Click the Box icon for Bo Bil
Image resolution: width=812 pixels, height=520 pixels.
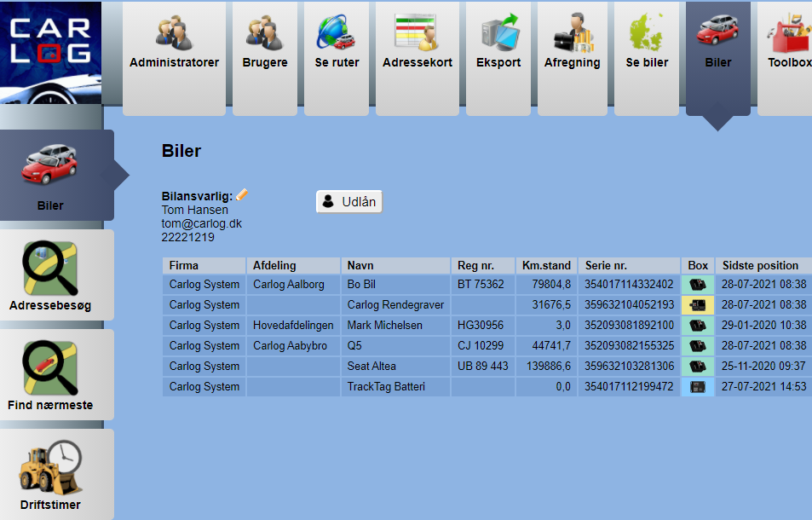point(698,285)
